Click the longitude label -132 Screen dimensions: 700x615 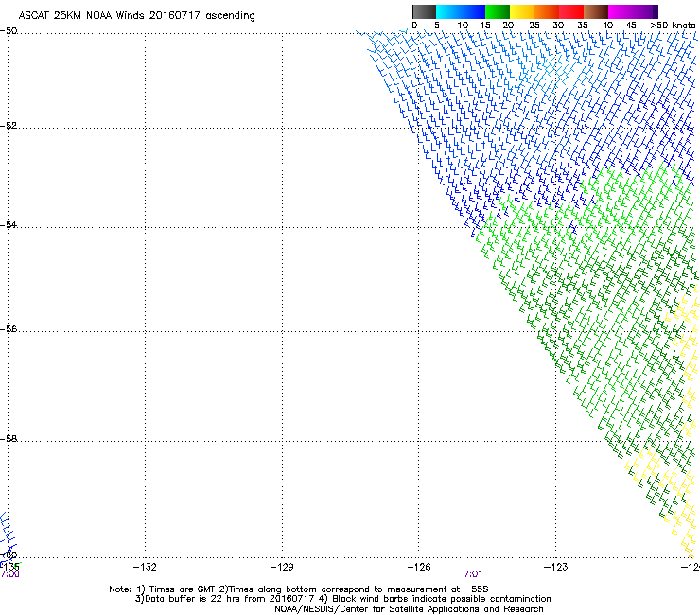coord(145,567)
